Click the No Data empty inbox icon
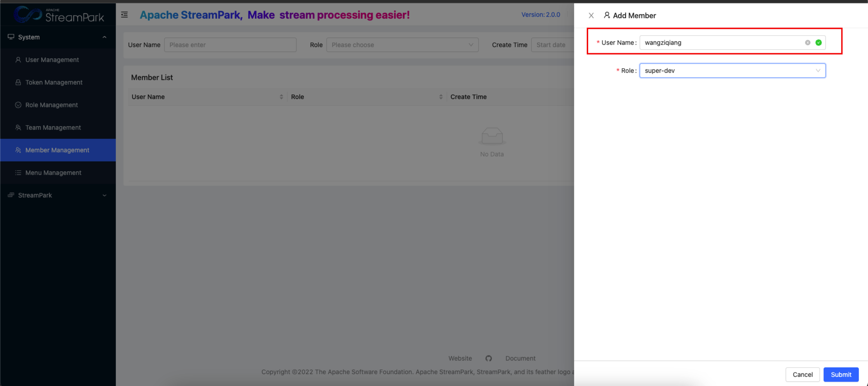This screenshot has height=386, width=868. 492,136
